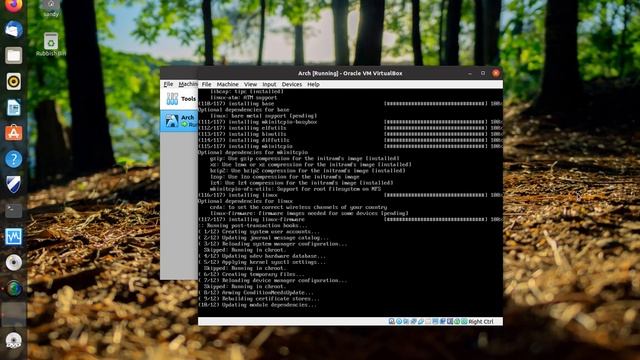The image size is (640, 360).
Task: Click the silver disc icon in dock
Action: pos(13,262)
